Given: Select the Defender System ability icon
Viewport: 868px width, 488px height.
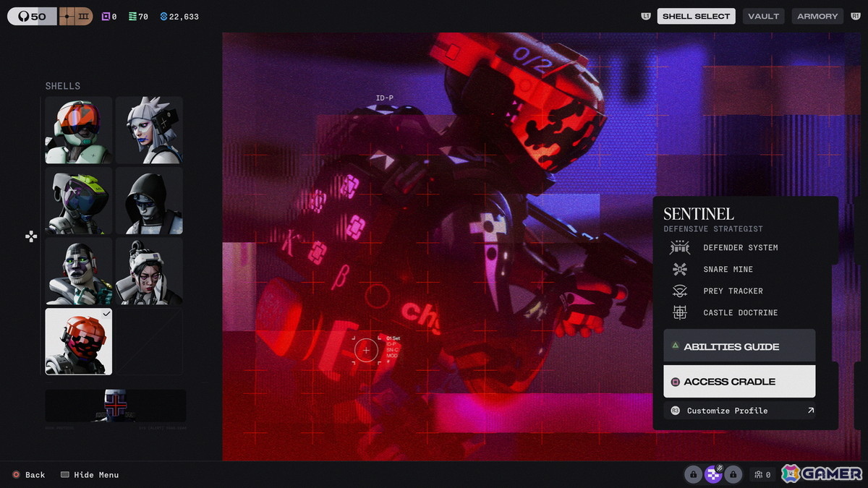Looking at the screenshot, I should [679, 247].
